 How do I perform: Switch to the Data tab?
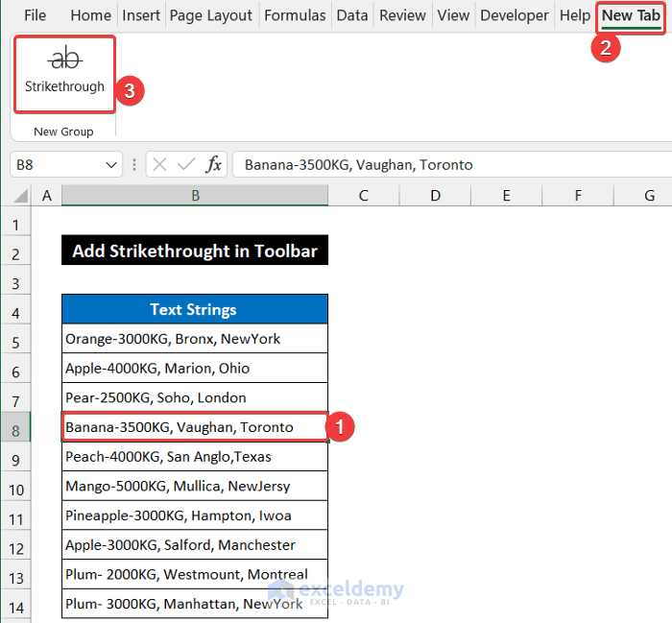coord(352,15)
